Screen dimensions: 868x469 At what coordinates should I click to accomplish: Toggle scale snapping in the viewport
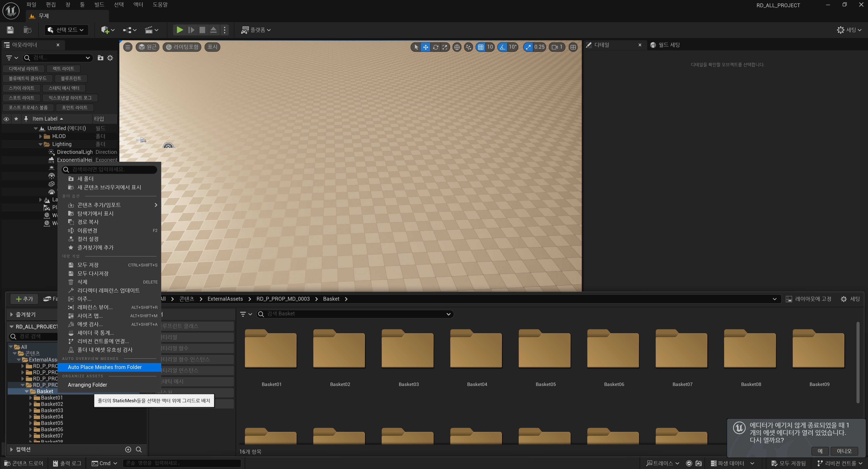click(x=528, y=47)
